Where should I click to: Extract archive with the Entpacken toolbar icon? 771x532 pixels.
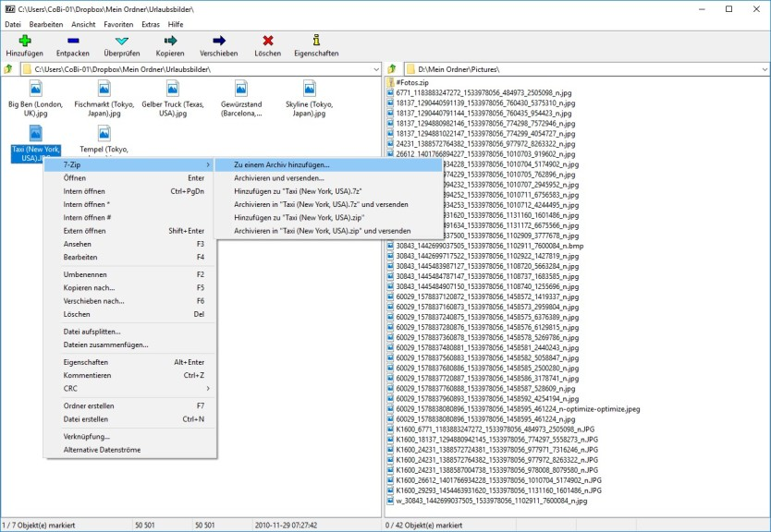coord(74,42)
